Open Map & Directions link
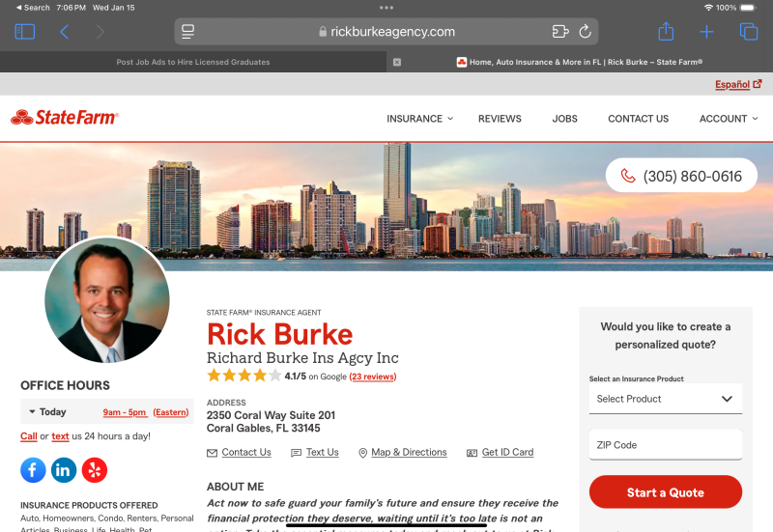The height and width of the screenshot is (532, 773). coord(403,452)
